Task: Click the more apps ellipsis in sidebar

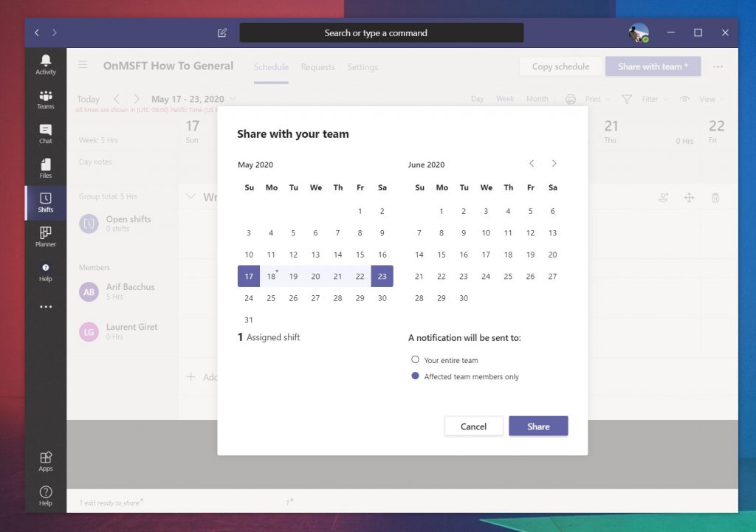Action: click(x=45, y=306)
